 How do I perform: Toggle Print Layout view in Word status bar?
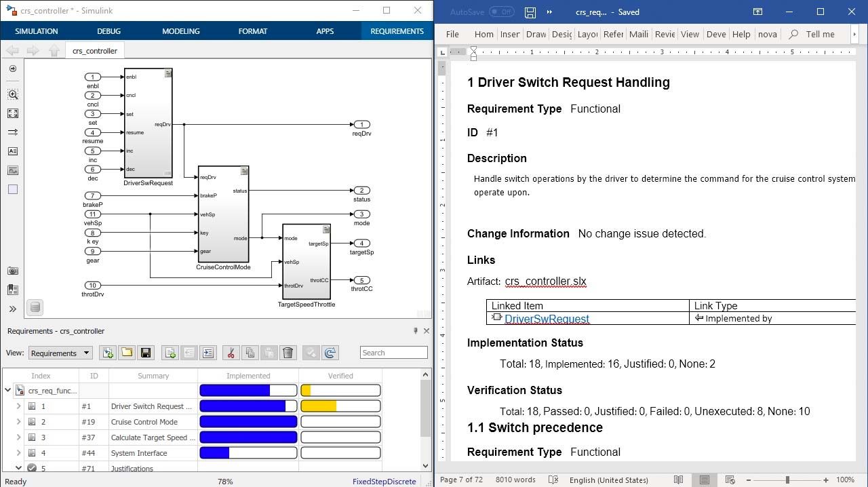705,480
